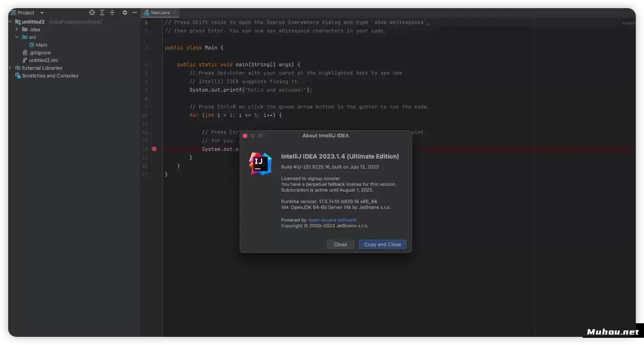This screenshot has height=345, width=644.
Task: Click 'public class Main' code line
Action: click(x=194, y=48)
